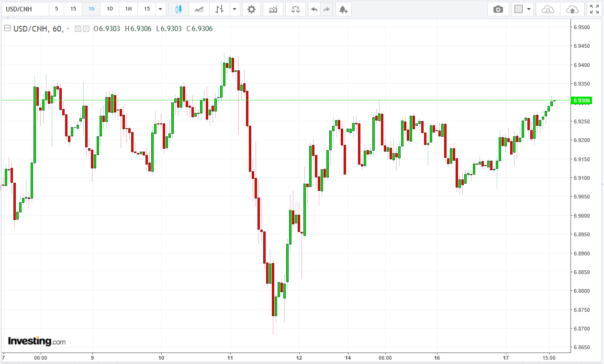
Task: Open chart settings gear in top toolbar
Action: [x=251, y=9]
